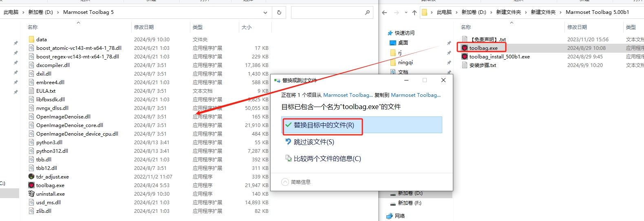644x221 pixels.
Task: Sort by 修改日期 column in right window
Action: pyautogui.click(x=577, y=27)
